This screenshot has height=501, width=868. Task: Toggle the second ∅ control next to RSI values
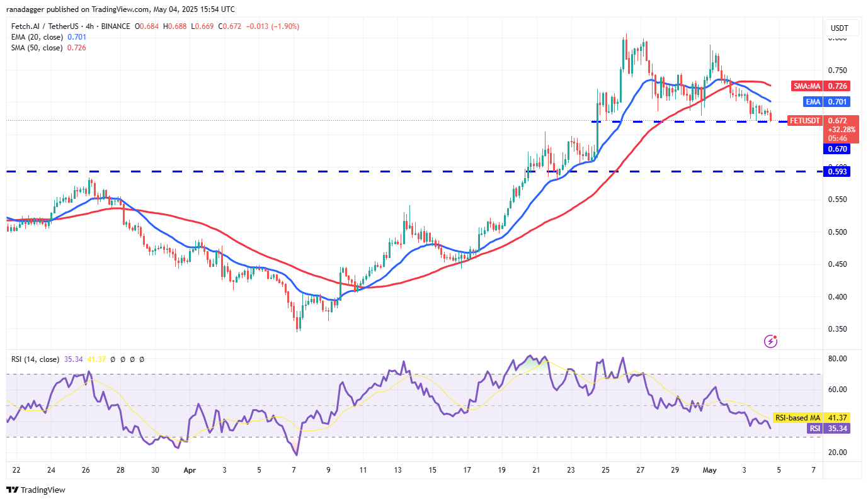coord(122,359)
